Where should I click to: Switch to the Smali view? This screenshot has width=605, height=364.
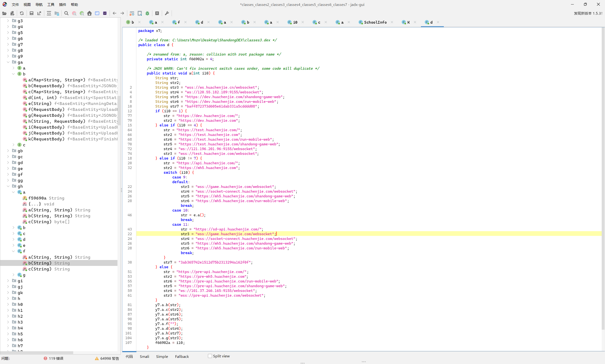144,356
